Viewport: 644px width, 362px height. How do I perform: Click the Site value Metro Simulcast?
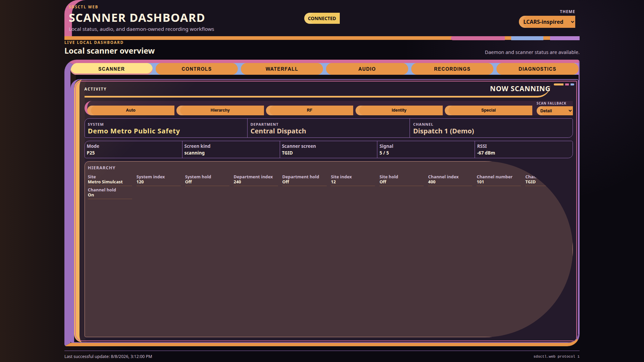(x=105, y=182)
